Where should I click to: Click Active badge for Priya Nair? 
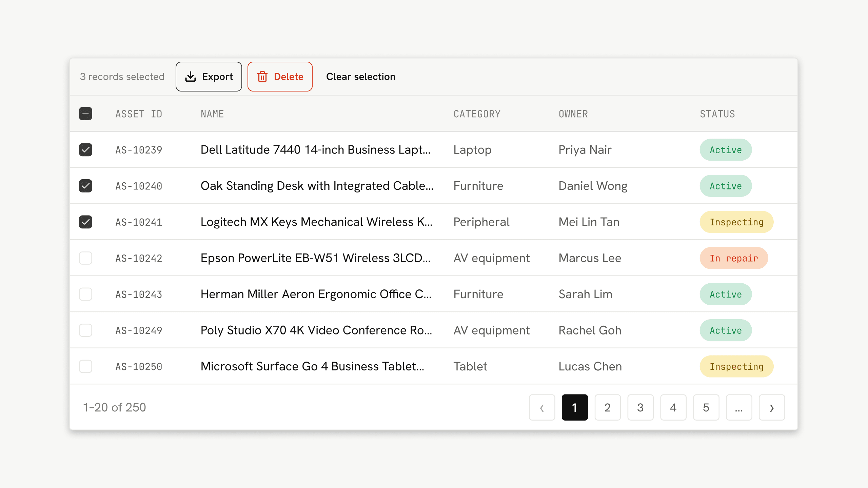[726, 150]
